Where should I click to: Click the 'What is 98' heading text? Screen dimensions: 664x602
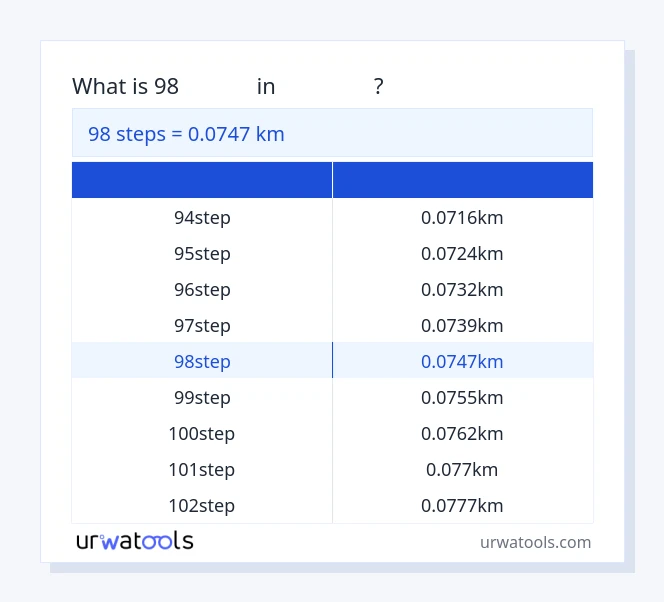pos(125,87)
